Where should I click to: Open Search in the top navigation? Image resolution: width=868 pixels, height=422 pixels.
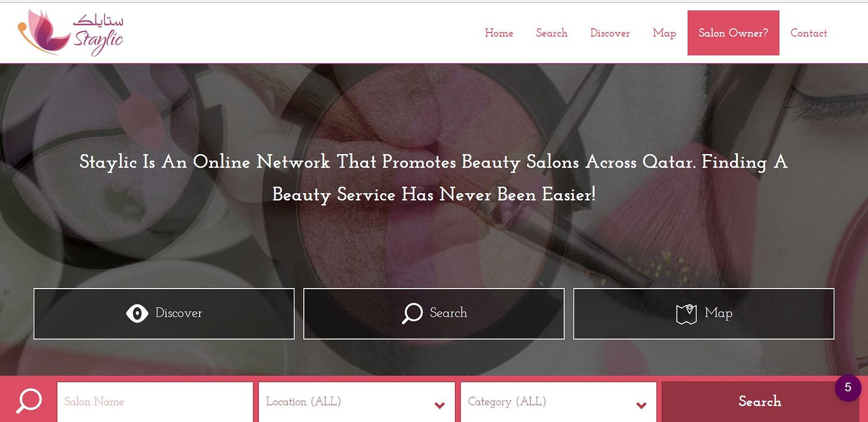552,33
